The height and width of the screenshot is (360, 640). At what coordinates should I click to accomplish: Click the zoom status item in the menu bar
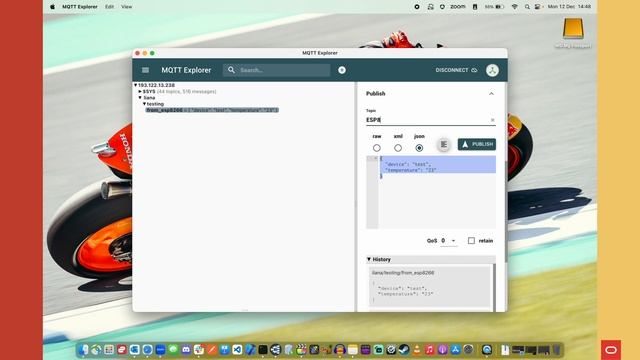[x=458, y=7]
